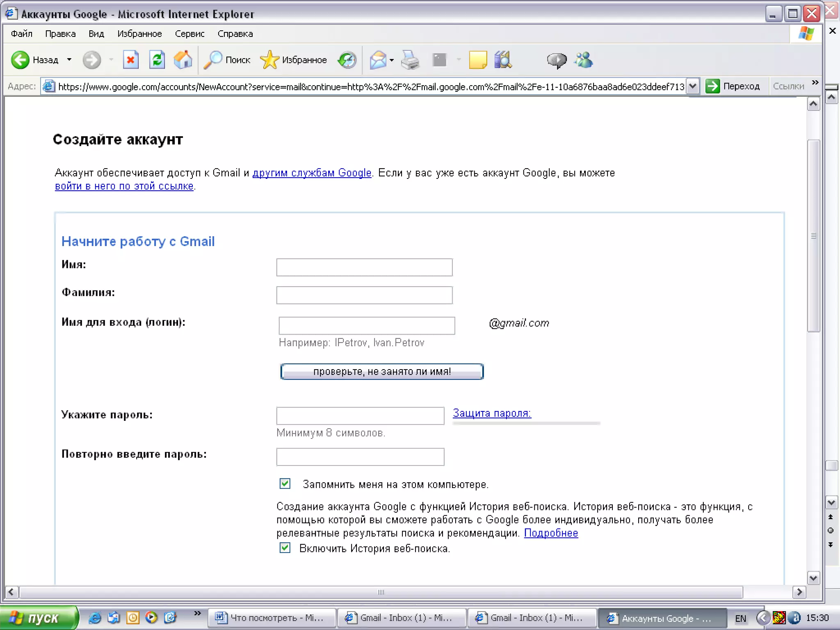Expand the address bar URL dropdown
The height and width of the screenshot is (630, 840).
pos(692,87)
